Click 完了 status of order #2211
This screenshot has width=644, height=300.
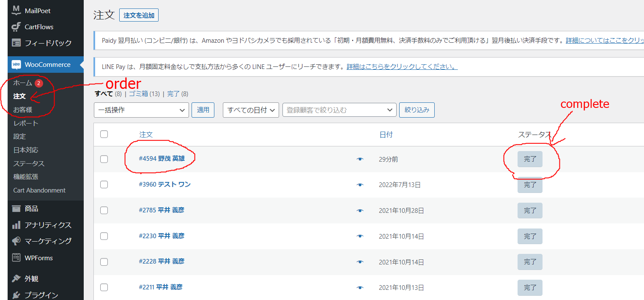530,288
